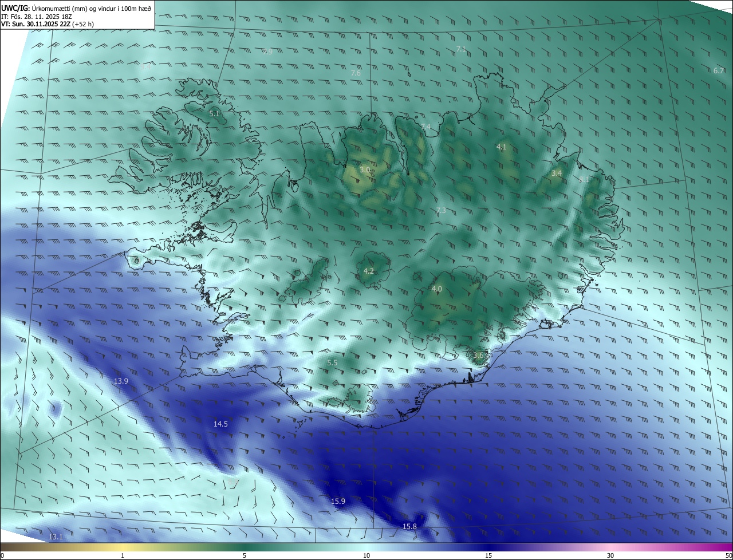733x560 pixels.
Task: Click the 15.8 value near the bottom edge
Action: coord(409,527)
